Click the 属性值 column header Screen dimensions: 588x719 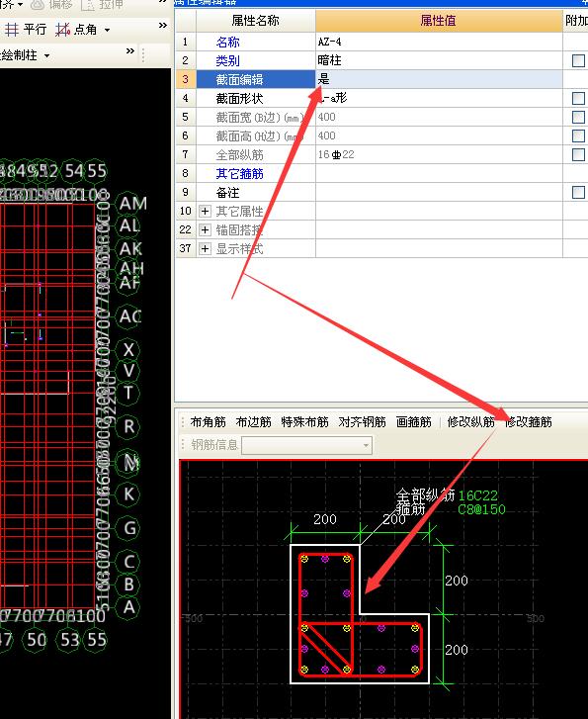(439, 21)
